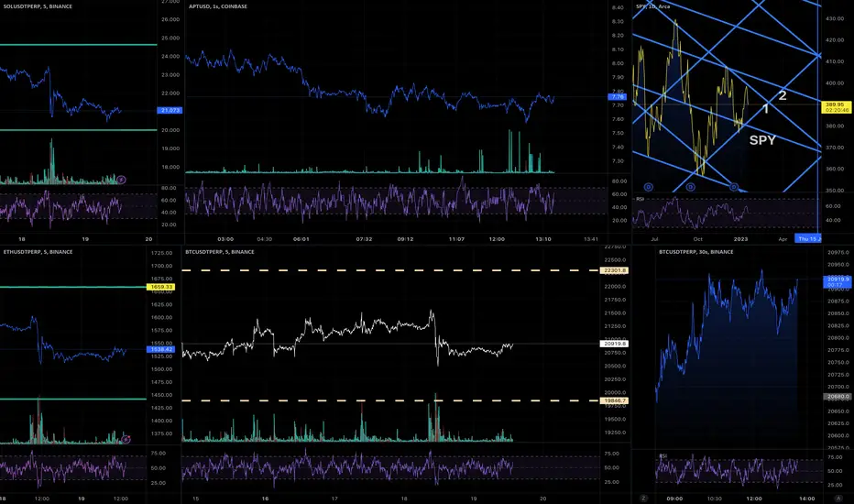Toggle the auto-scale A button on BTC 30s chart
The width and height of the screenshot is (854, 504).
pyautogui.click(x=838, y=498)
